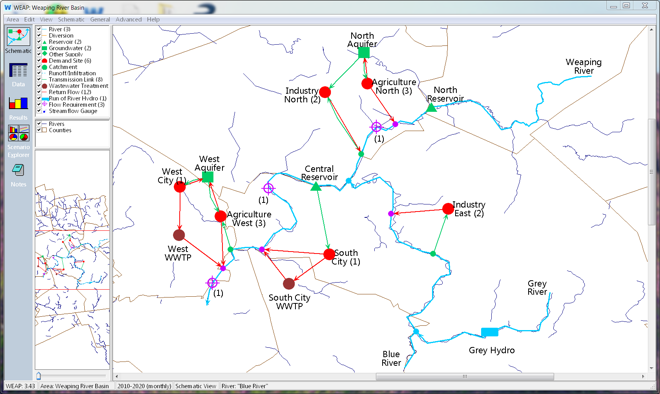Screen dimensions: 660x394
Task: Toggle the Transmission Link (8) checkbox
Action: 39,80
